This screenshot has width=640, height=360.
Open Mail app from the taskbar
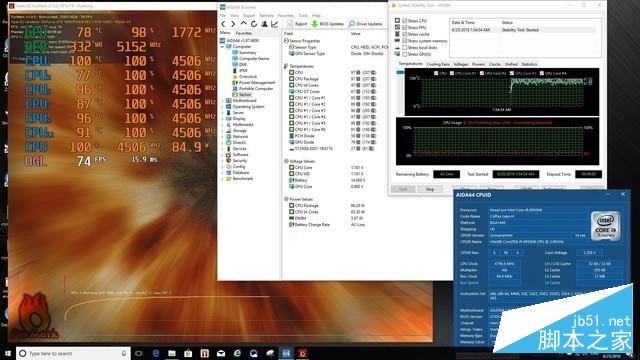click(221, 353)
